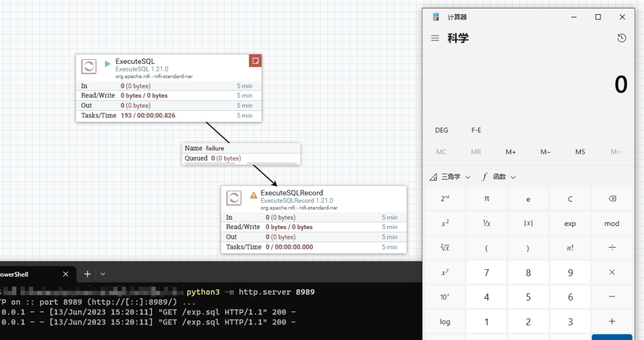Click the Euler's e constant button
Screen dimensions: 644x340
[528, 199]
